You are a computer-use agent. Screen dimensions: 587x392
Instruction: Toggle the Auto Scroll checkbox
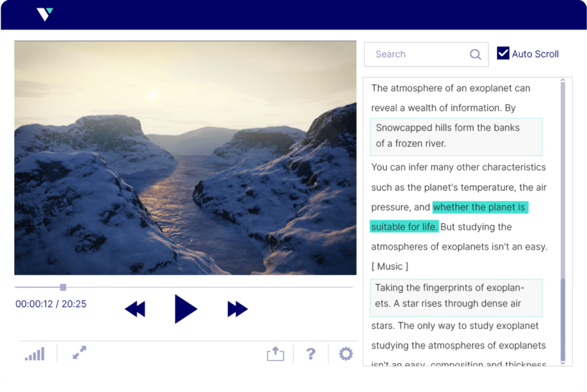[x=503, y=53]
